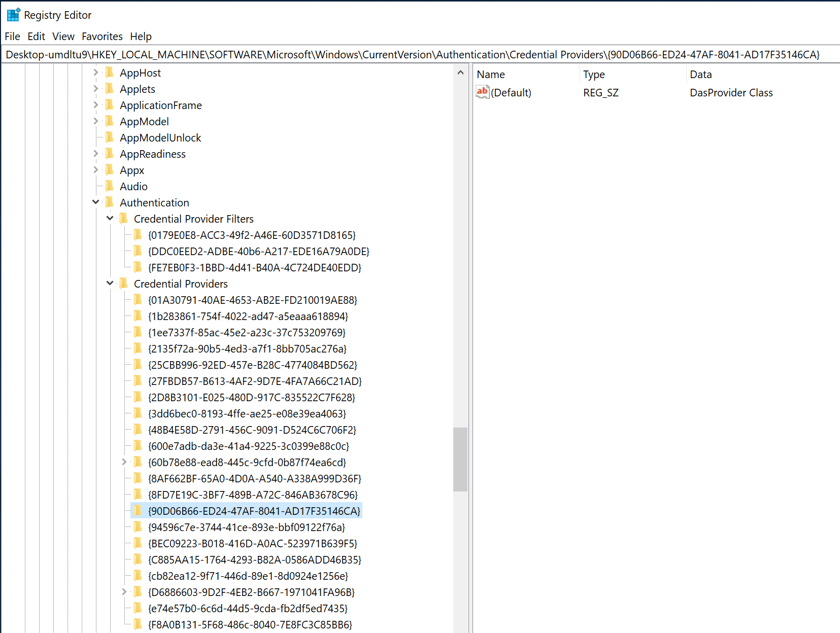Viewport: 840px width, 633px height.
Task: Click the Credential Providers folder icon
Action: tap(123, 284)
